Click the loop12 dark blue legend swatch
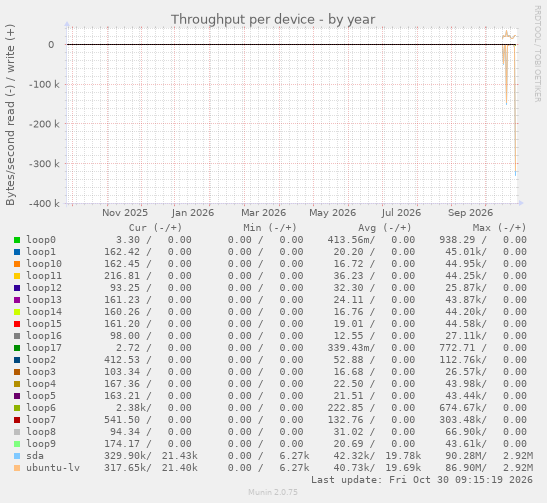 click(x=17, y=288)
